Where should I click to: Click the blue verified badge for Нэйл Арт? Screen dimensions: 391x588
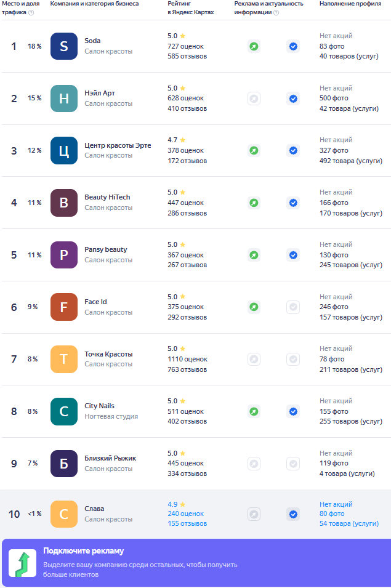pos(293,99)
